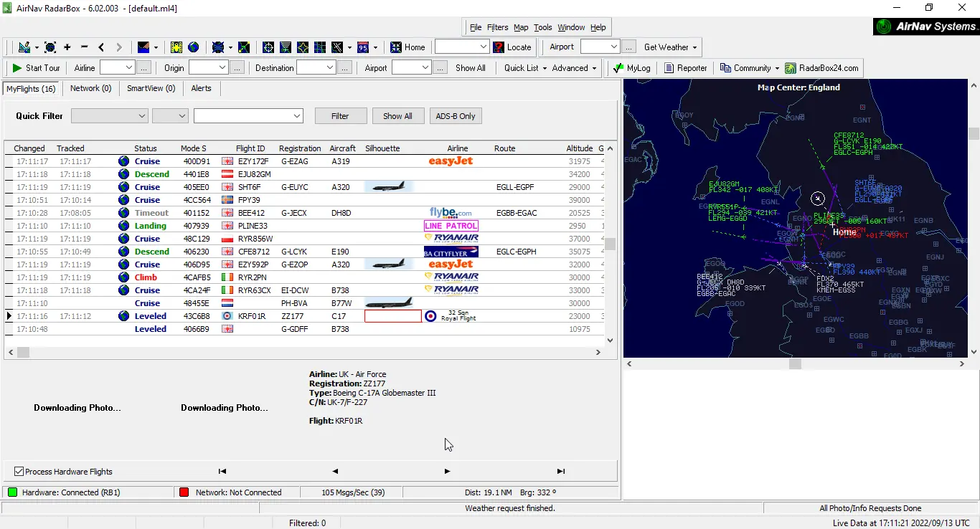This screenshot has width=980, height=529.
Task: Center map on Home location
Action: click(x=407, y=47)
